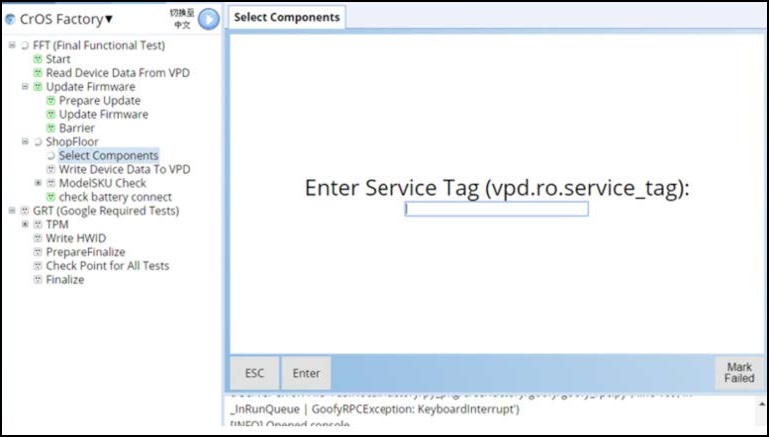Expand the TPM tree node
This screenshot has height=437, width=769.
[x=25, y=224]
